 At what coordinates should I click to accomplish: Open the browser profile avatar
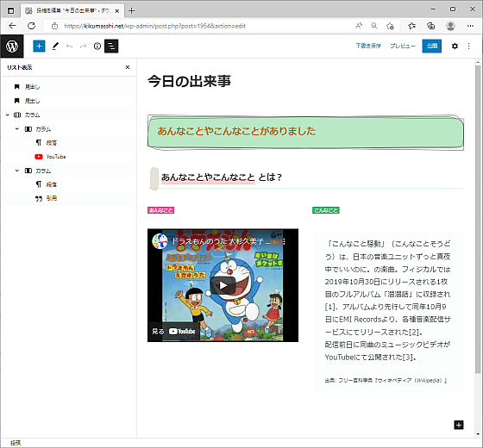pyautogui.click(x=450, y=26)
